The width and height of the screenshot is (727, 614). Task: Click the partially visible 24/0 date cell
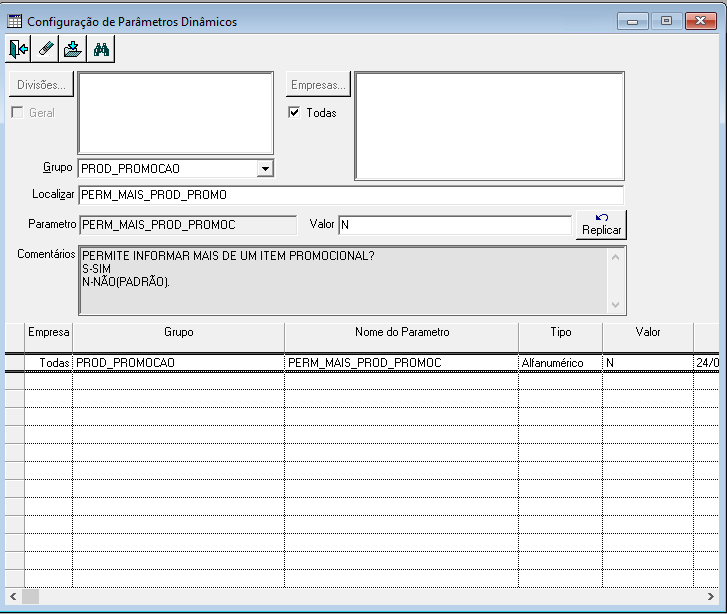click(707, 363)
